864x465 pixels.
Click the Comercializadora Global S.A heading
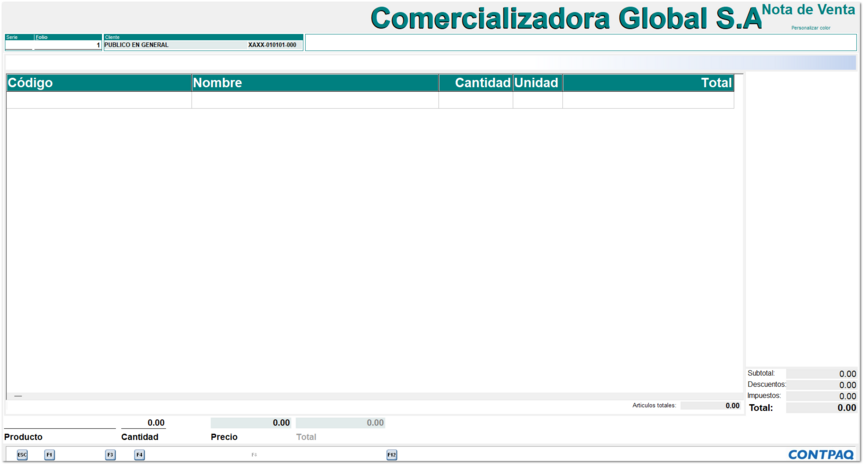pos(566,19)
